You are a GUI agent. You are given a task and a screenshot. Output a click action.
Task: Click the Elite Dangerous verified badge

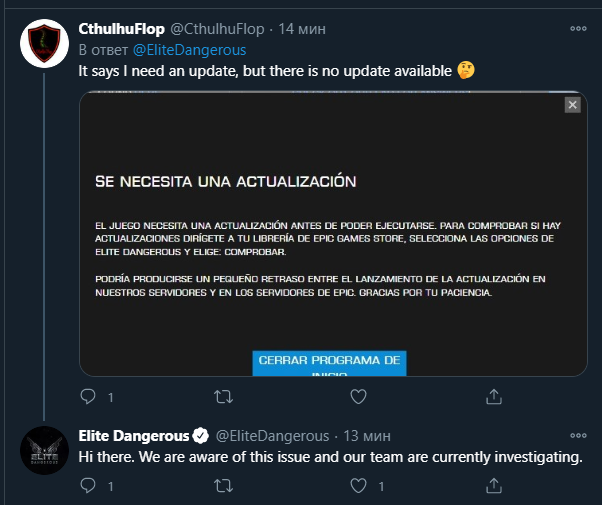200,436
